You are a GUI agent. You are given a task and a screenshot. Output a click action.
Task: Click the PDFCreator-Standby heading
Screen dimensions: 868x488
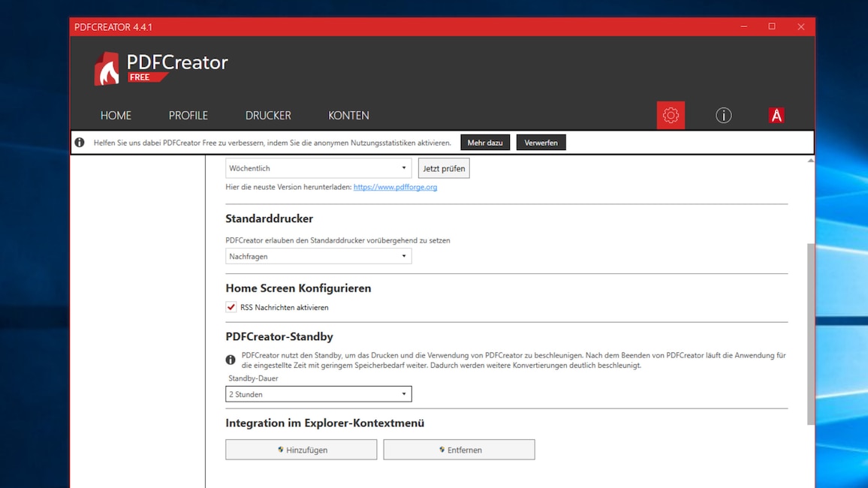click(x=279, y=336)
